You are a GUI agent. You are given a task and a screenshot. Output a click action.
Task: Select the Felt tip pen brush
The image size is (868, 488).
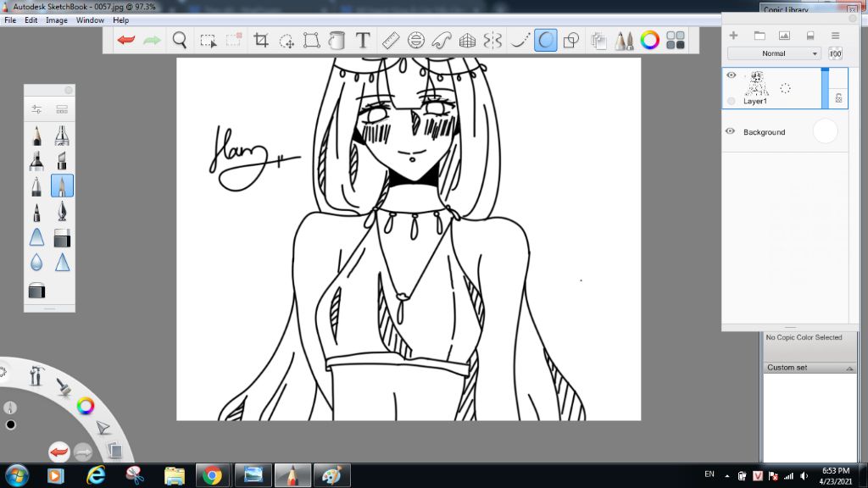click(36, 211)
